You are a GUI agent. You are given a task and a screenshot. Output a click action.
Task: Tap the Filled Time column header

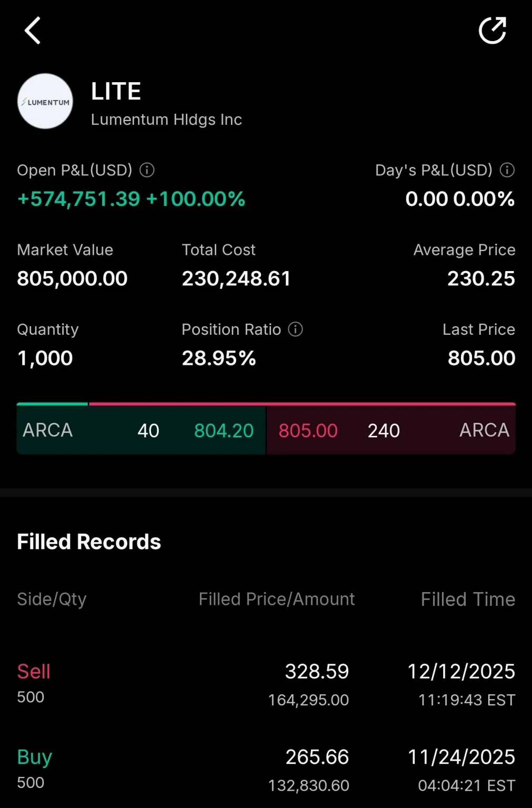tap(468, 599)
